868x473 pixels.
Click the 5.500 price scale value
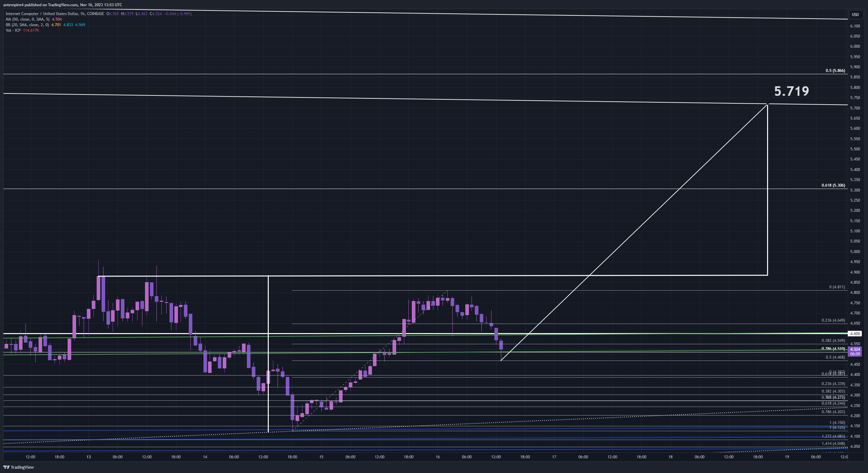[x=855, y=149]
